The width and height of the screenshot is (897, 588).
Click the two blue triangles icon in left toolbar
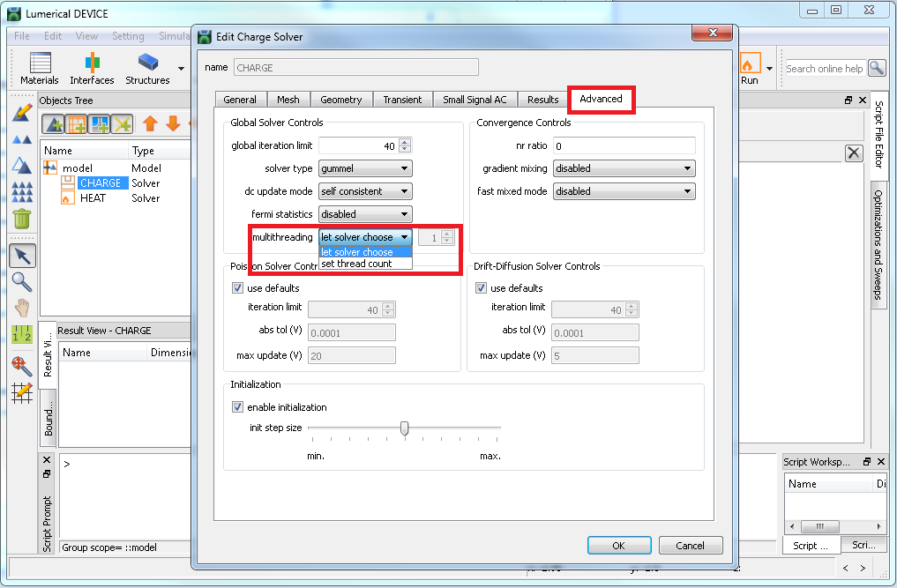(22, 139)
